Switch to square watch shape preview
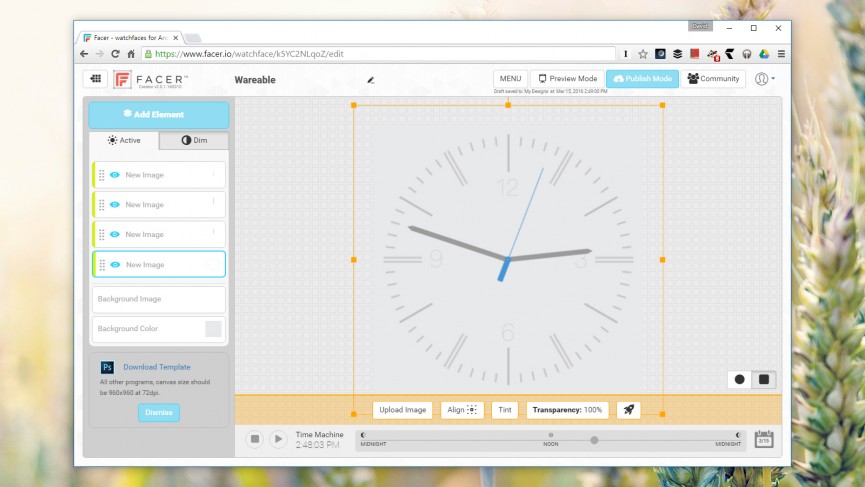 point(764,379)
